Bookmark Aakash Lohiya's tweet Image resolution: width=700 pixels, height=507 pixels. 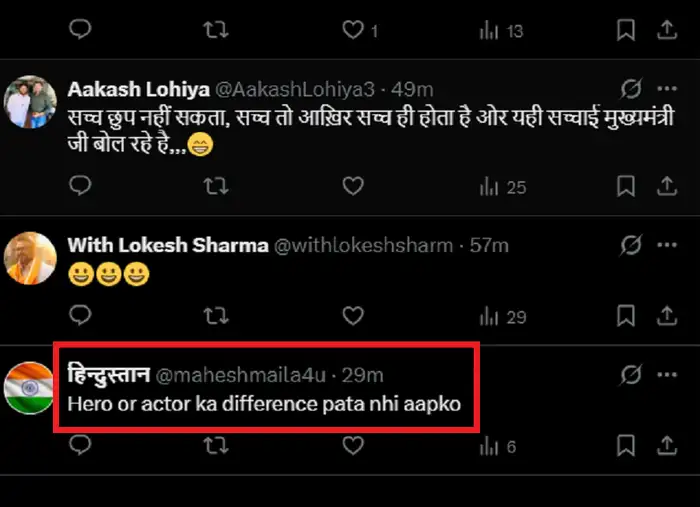(626, 186)
